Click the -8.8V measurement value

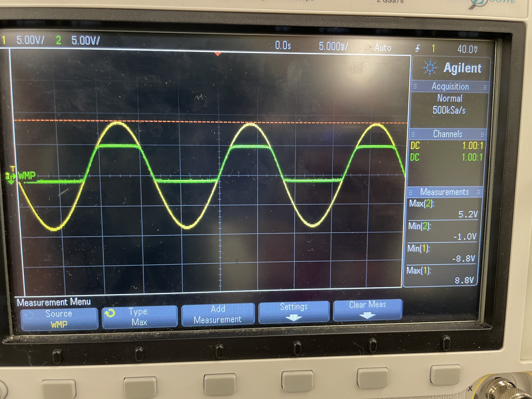tap(464, 259)
